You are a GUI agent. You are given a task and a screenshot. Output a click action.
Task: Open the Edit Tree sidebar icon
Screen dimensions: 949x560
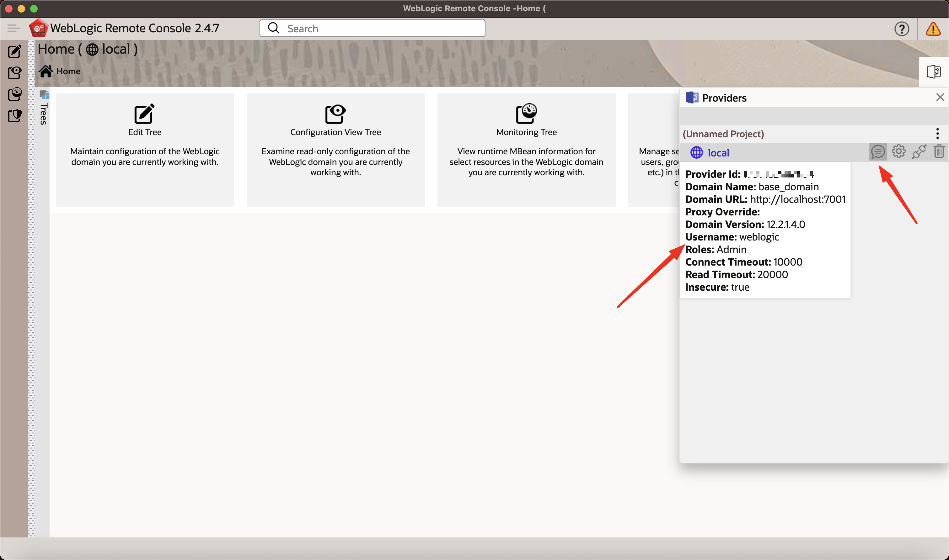(14, 51)
